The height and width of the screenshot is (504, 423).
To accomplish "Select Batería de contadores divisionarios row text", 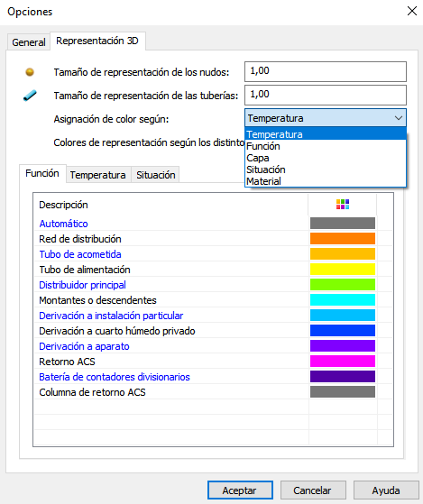I will 115,377.
